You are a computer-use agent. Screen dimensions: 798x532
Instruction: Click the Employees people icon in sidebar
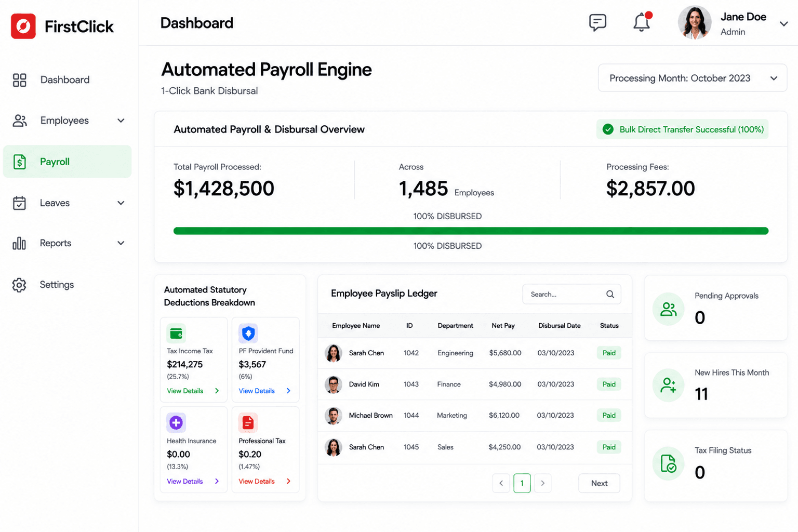coord(20,121)
